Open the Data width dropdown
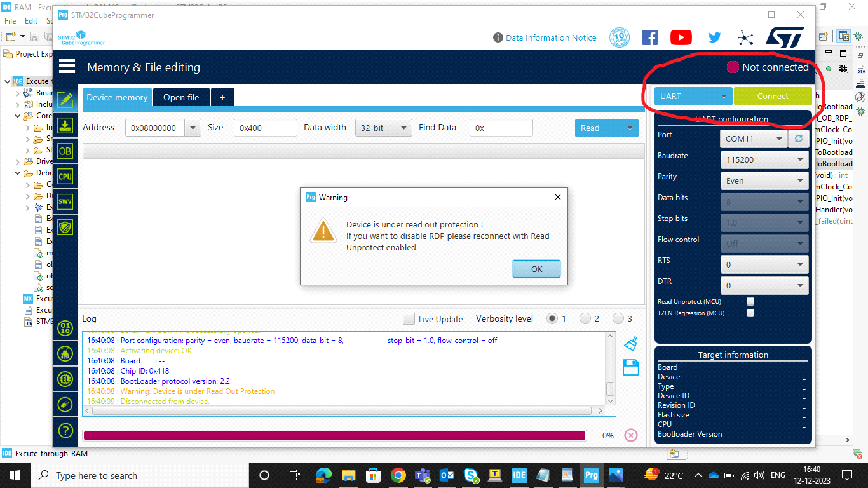 (383, 128)
